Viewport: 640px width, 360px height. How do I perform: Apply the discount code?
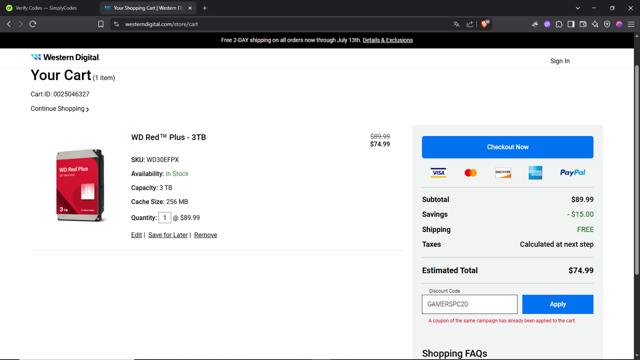tap(558, 304)
